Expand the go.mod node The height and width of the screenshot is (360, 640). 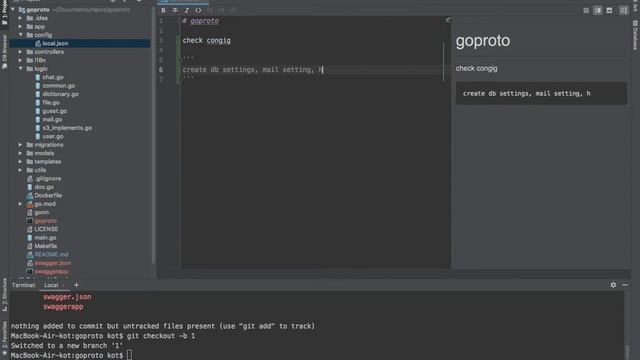coord(20,204)
